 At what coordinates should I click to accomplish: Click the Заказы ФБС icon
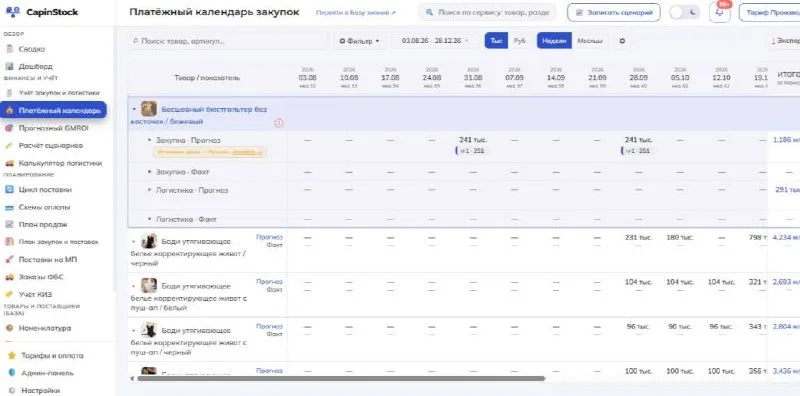pos(9,277)
